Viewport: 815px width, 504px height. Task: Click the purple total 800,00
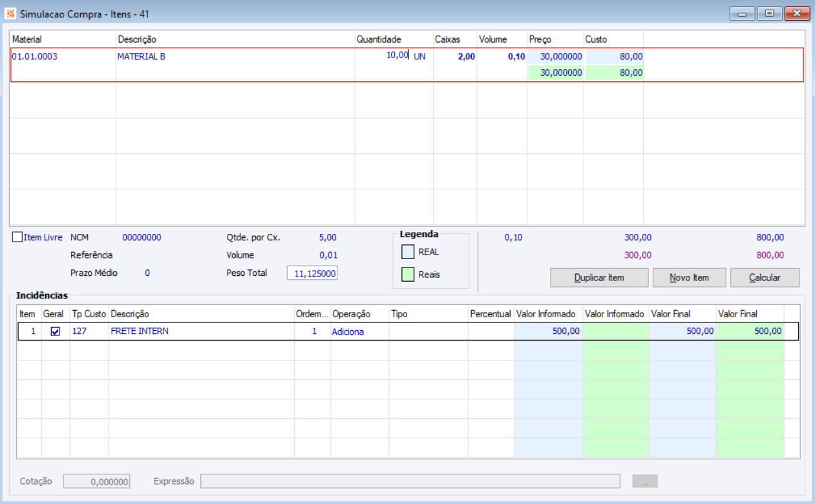(770, 255)
